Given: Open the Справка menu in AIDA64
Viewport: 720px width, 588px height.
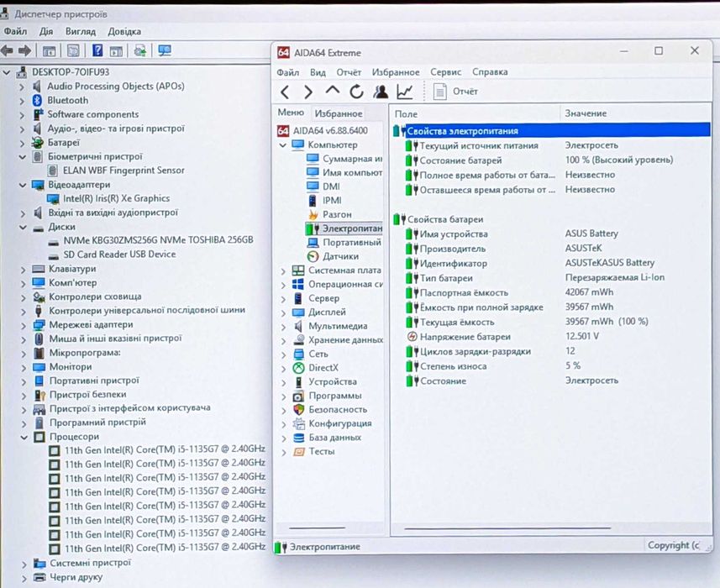Looking at the screenshot, I should pos(490,72).
